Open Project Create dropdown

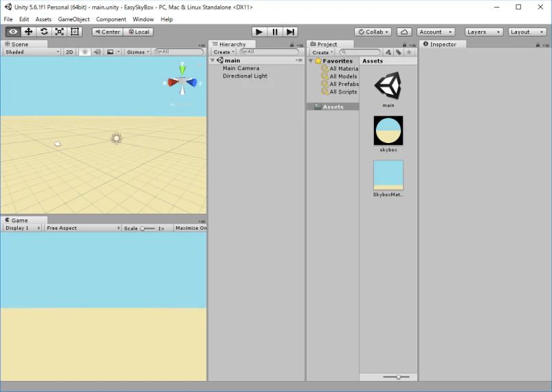coord(322,52)
